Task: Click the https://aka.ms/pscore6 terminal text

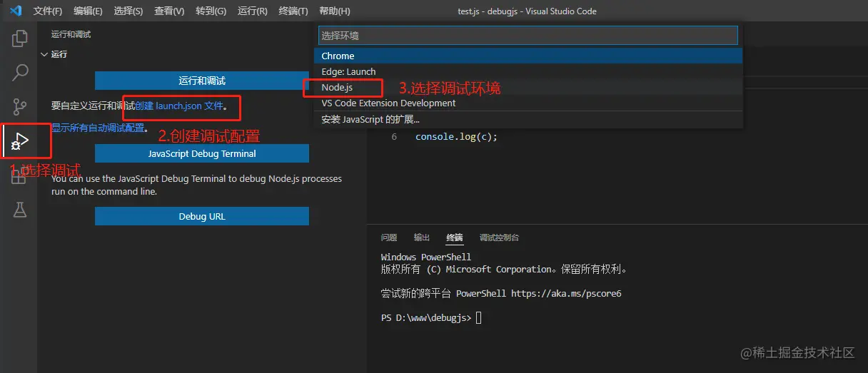Action: click(x=566, y=293)
